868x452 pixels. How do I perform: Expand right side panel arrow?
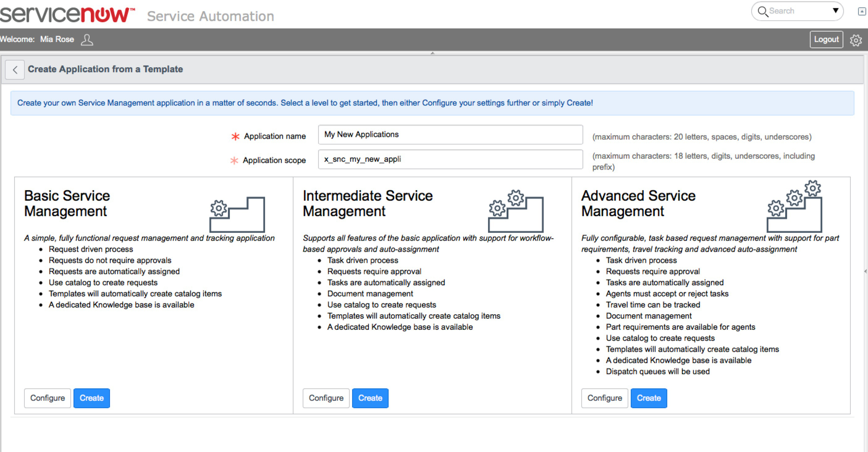coord(865,271)
